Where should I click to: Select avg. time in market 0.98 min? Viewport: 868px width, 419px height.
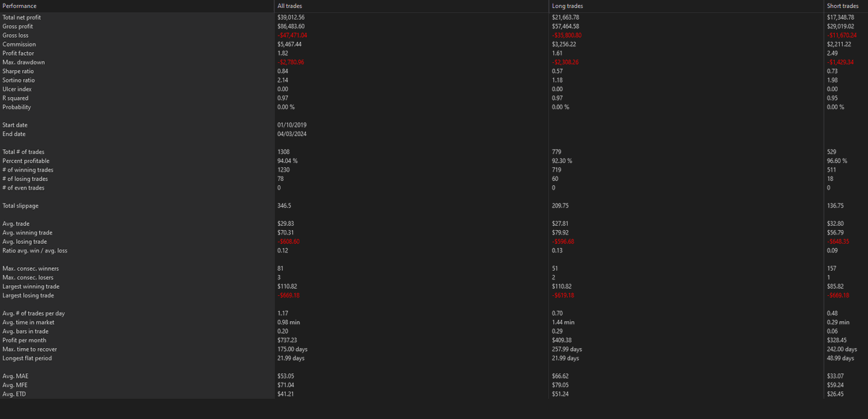(x=288, y=322)
